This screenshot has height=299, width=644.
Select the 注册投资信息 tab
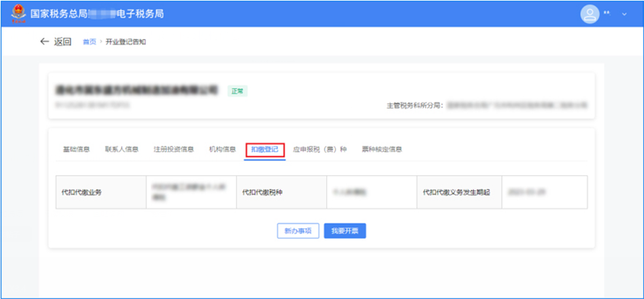pyautogui.click(x=173, y=149)
